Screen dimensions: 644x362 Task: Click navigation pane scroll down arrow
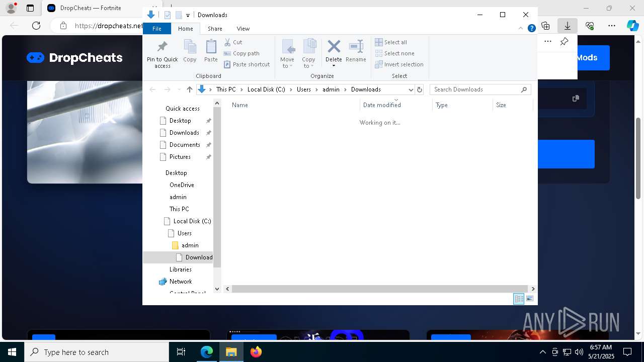[x=217, y=289]
